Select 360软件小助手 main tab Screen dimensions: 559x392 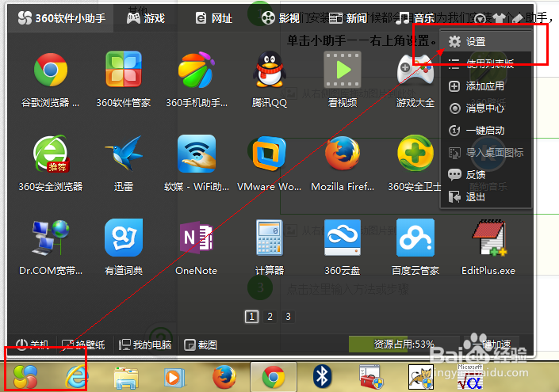pyautogui.click(x=61, y=17)
